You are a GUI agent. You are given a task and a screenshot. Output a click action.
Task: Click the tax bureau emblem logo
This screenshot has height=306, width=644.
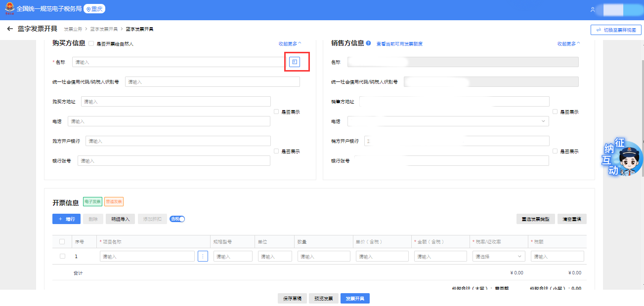[x=8, y=9]
